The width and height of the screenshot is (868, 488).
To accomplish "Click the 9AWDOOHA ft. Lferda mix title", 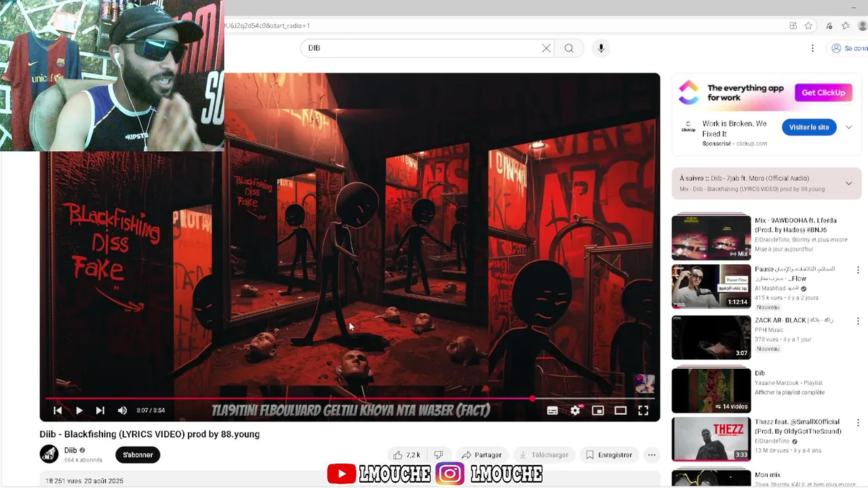I will (x=796, y=225).
